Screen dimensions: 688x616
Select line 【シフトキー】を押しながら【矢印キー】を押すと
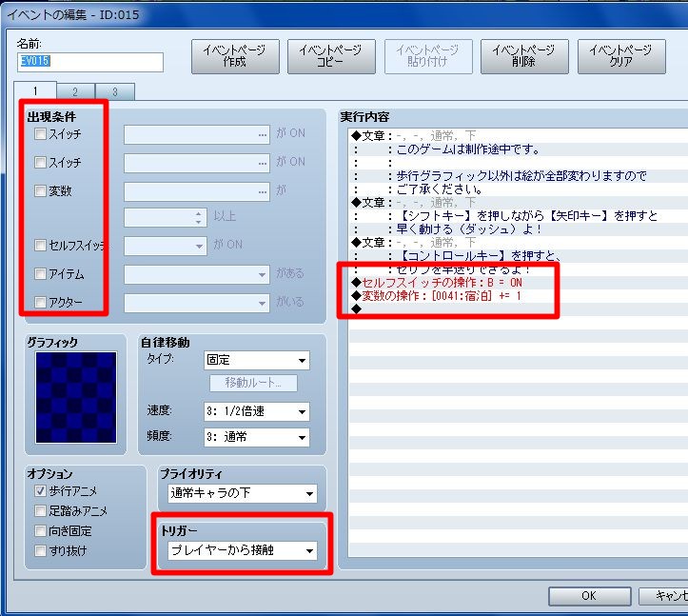(527, 216)
